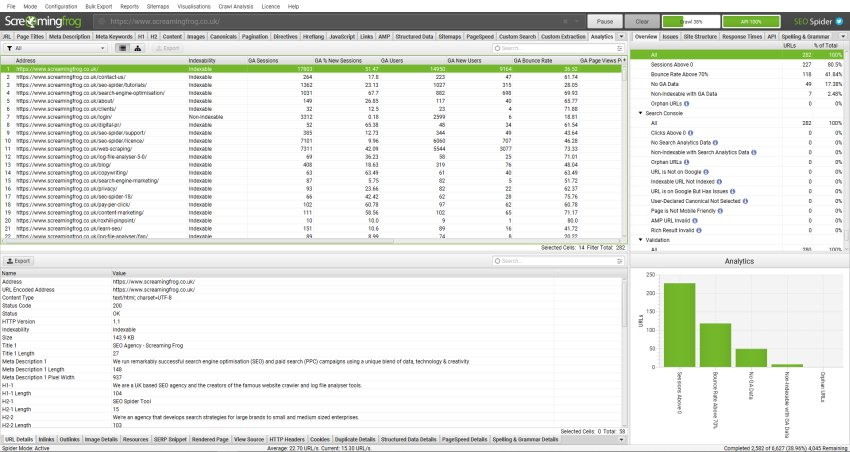The width and height of the screenshot is (850, 452).
Task: Click info icon beside AMP URL Invalid
Action: tap(694, 221)
